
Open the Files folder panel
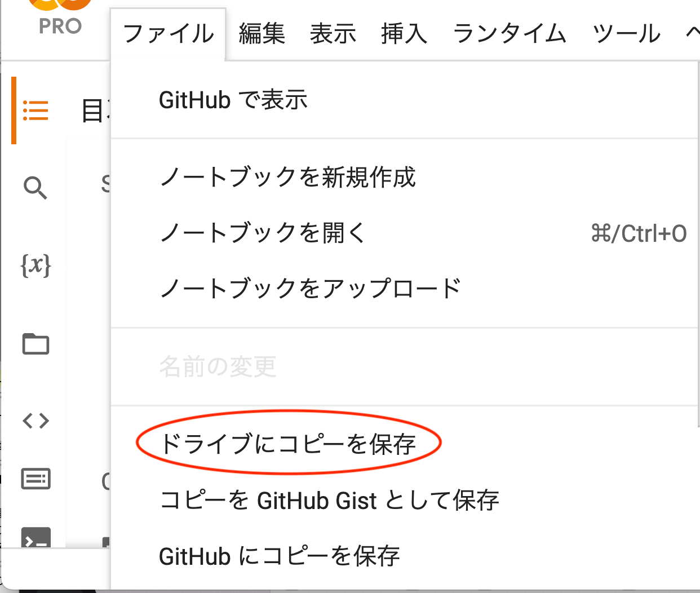coord(36,343)
